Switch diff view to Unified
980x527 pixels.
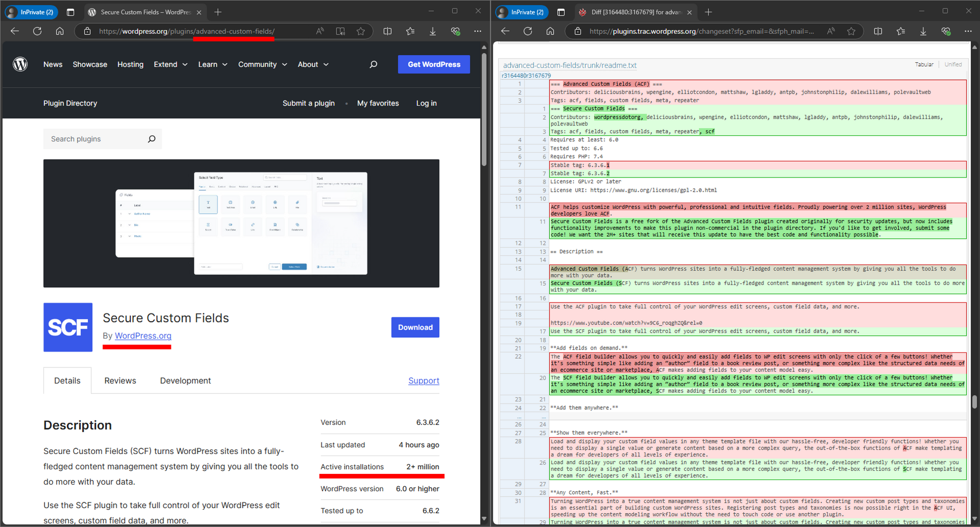point(953,64)
